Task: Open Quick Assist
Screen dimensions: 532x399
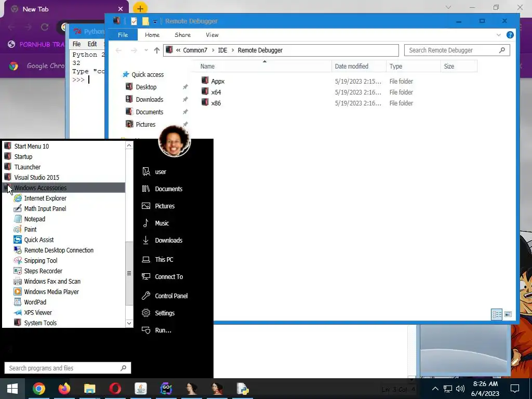Action: (38, 240)
